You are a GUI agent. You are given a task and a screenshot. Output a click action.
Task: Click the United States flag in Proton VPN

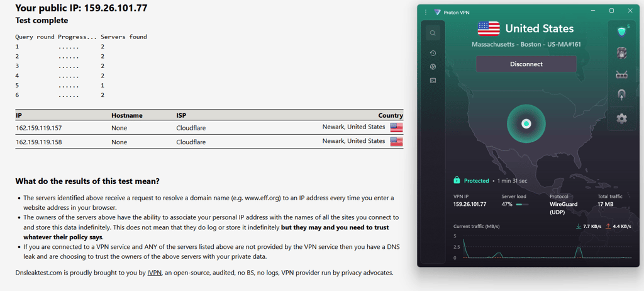coord(488,28)
